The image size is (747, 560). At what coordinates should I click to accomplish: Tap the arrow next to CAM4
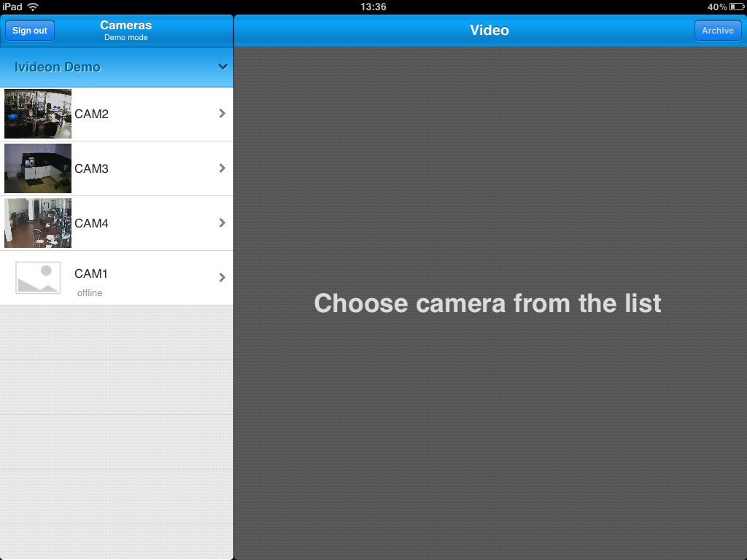tap(222, 223)
